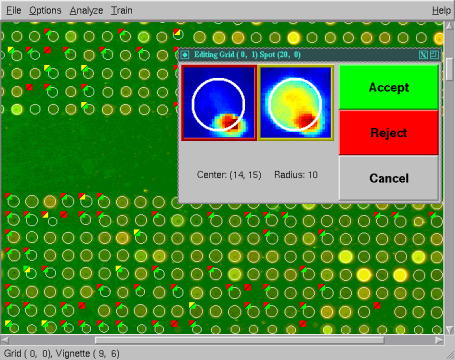Open the Train menu
This screenshot has width=455, height=360.
122,11
